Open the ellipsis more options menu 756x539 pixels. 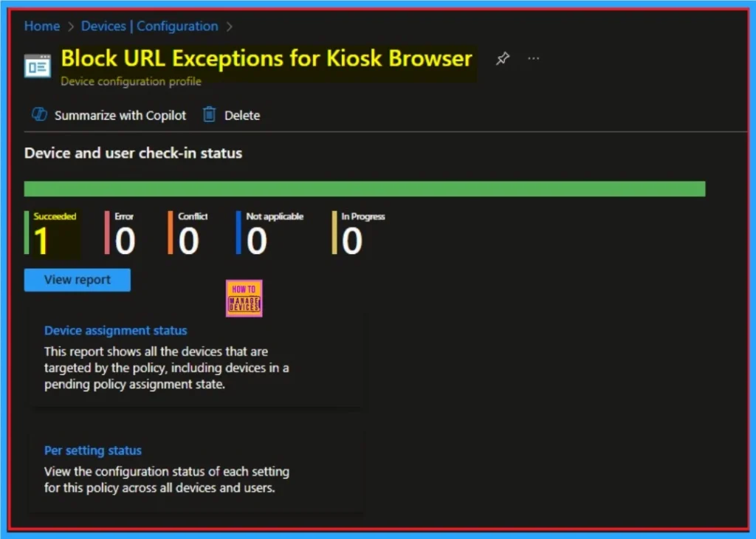tap(534, 59)
